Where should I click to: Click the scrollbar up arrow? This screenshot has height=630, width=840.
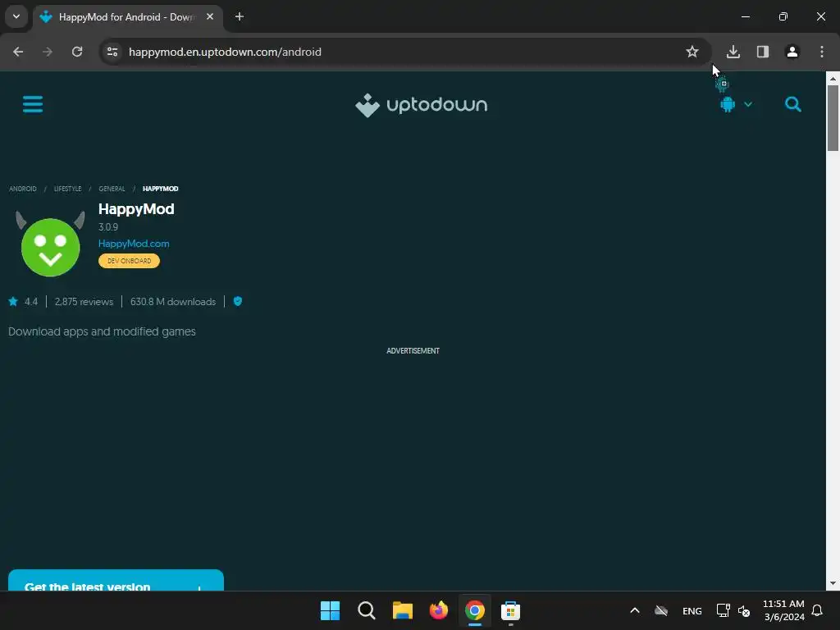pyautogui.click(x=833, y=78)
